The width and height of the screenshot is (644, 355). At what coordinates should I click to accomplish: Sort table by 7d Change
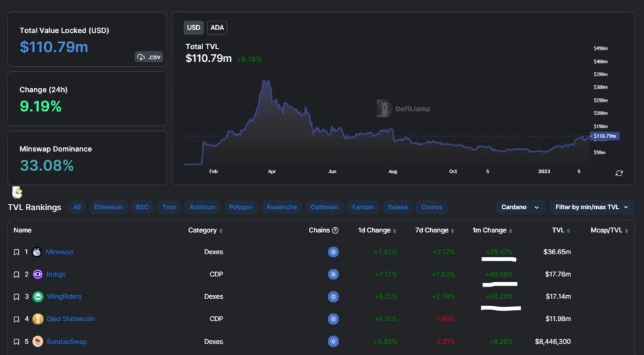click(x=435, y=230)
